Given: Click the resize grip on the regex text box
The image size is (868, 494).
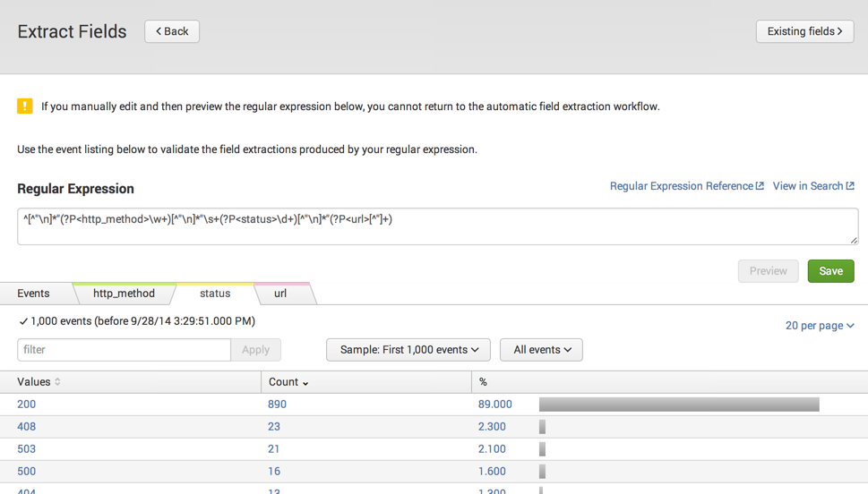Looking at the screenshot, I should pos(854,240).
